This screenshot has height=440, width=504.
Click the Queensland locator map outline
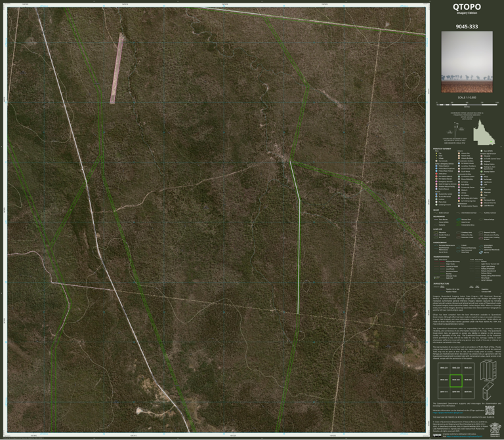[484, 132]
